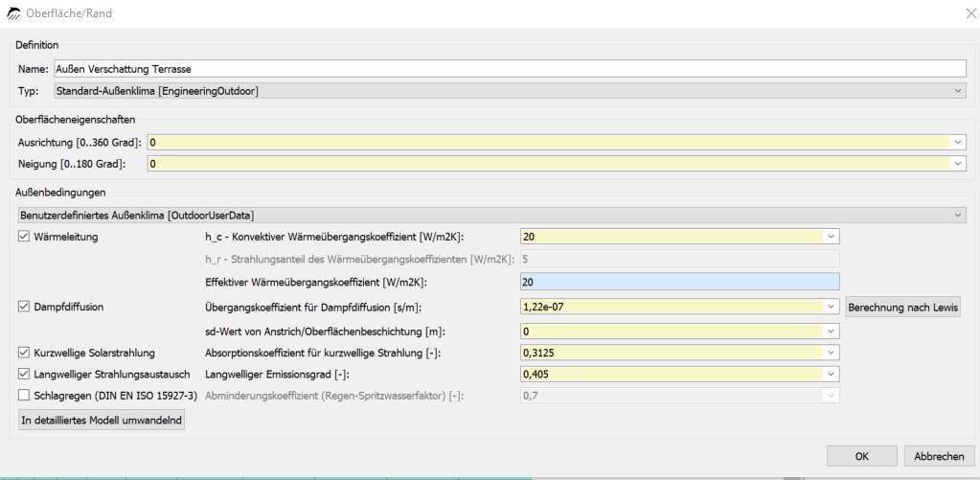Open the Absorptionskoeffizient dropdown arrow
Screen dimensions: 980x480
[832, 354]
